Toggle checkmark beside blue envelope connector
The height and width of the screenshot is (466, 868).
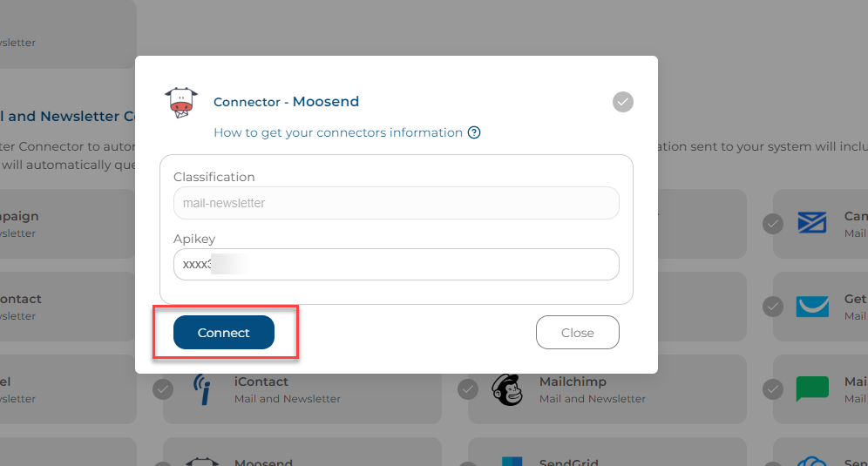pos(773,224)
